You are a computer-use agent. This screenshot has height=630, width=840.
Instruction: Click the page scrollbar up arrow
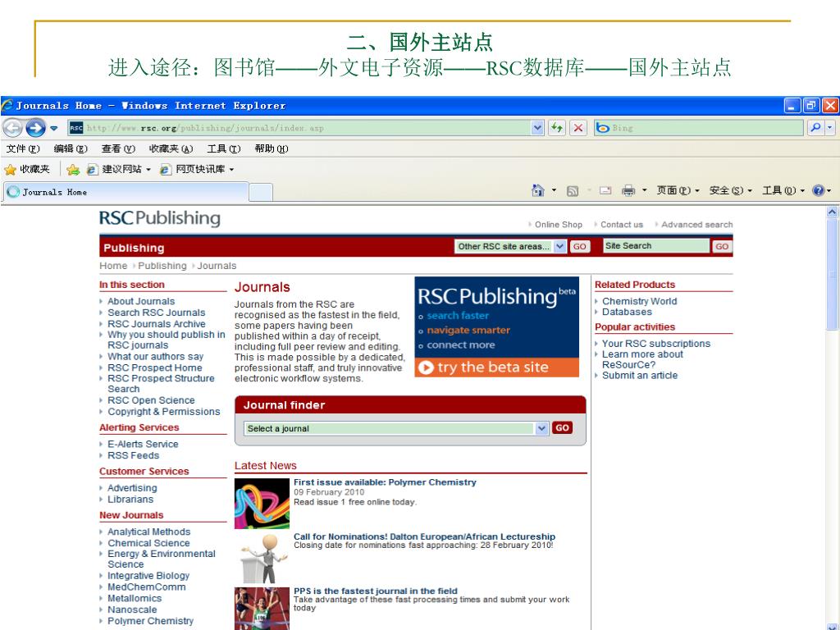[x=832, y=212]
